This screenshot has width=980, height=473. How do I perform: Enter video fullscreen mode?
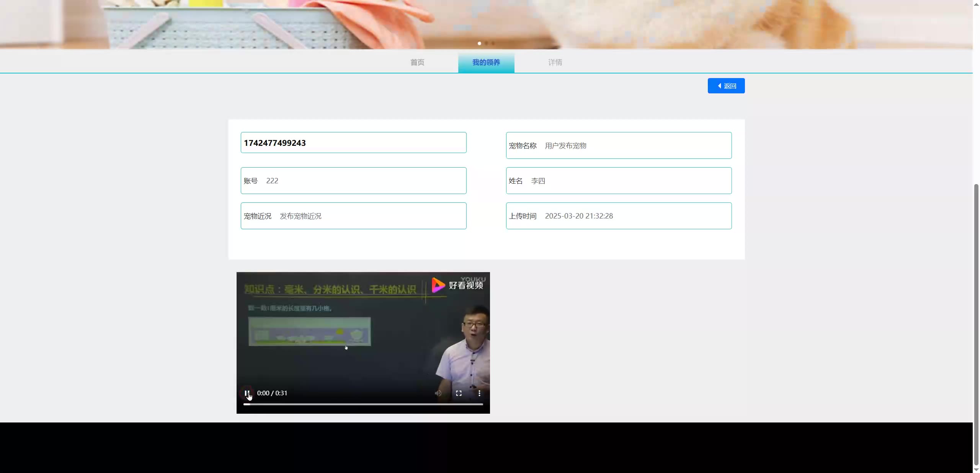[x=459, y=393]
